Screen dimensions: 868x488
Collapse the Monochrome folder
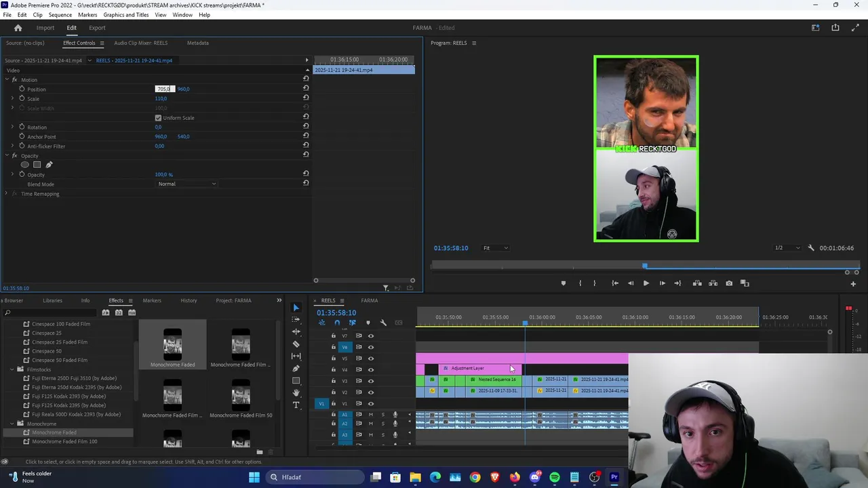tap(12, 424)
